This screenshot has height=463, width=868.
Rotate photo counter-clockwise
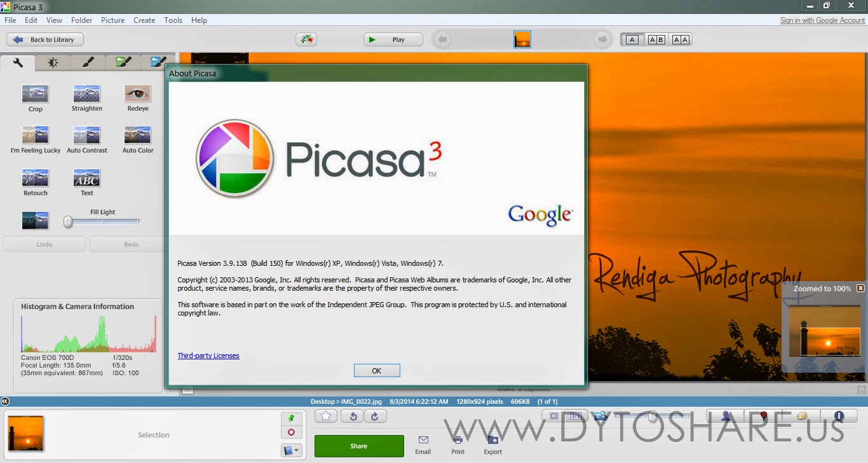(x=352, y=416)
